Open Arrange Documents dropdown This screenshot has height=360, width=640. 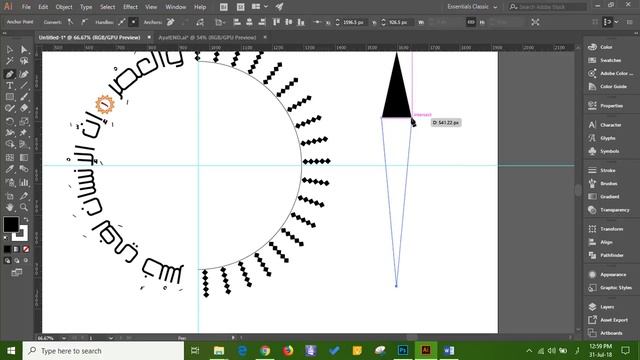point(259,7)
